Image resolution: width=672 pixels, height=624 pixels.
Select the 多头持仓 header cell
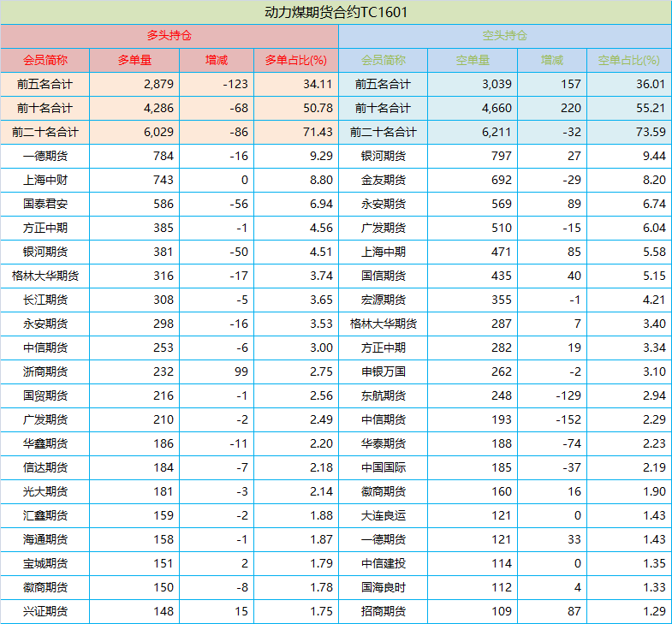(x=169, y=36)
